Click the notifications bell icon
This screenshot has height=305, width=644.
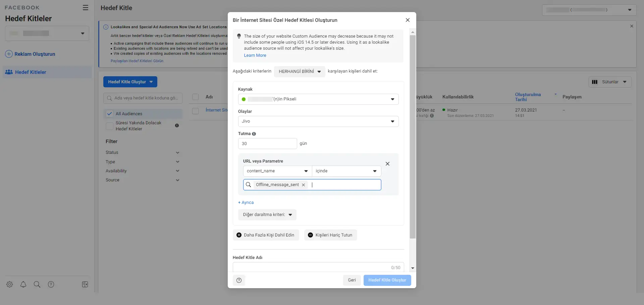(x=23, y=285)
